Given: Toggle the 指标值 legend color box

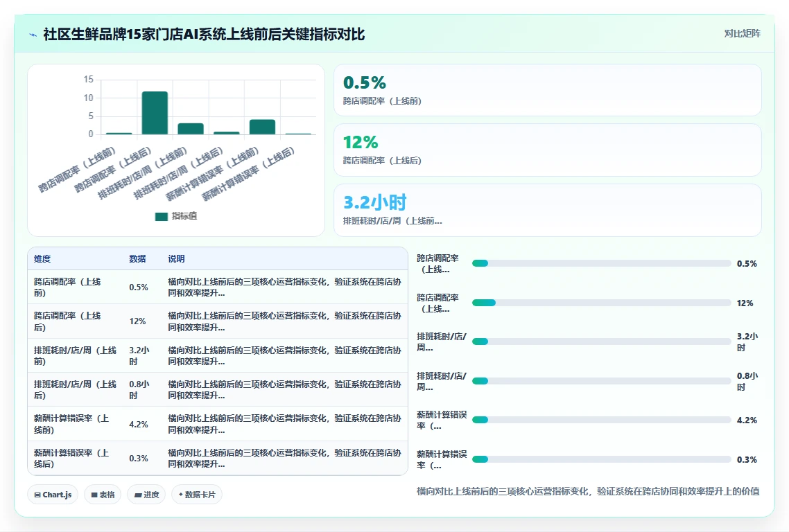Looking at the screenshot, I should (x=162, y=216).
